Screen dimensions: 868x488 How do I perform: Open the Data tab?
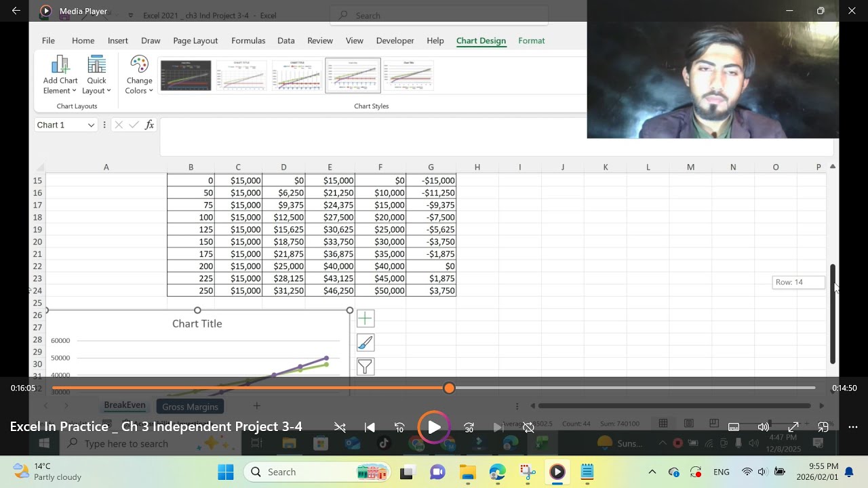[x=286, y=41]
